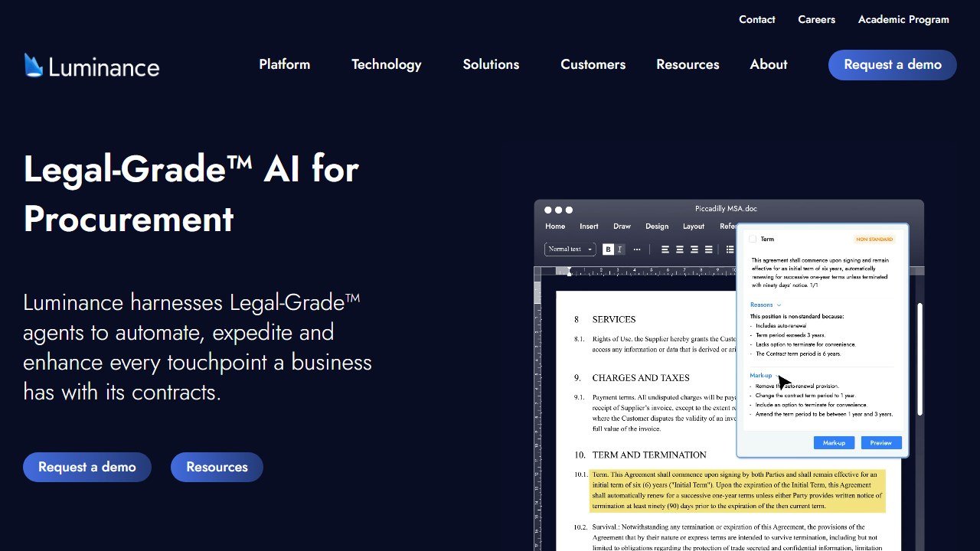Open the more options ellipsis in toolbar
980x551 pixels.
tap(637, 249)
